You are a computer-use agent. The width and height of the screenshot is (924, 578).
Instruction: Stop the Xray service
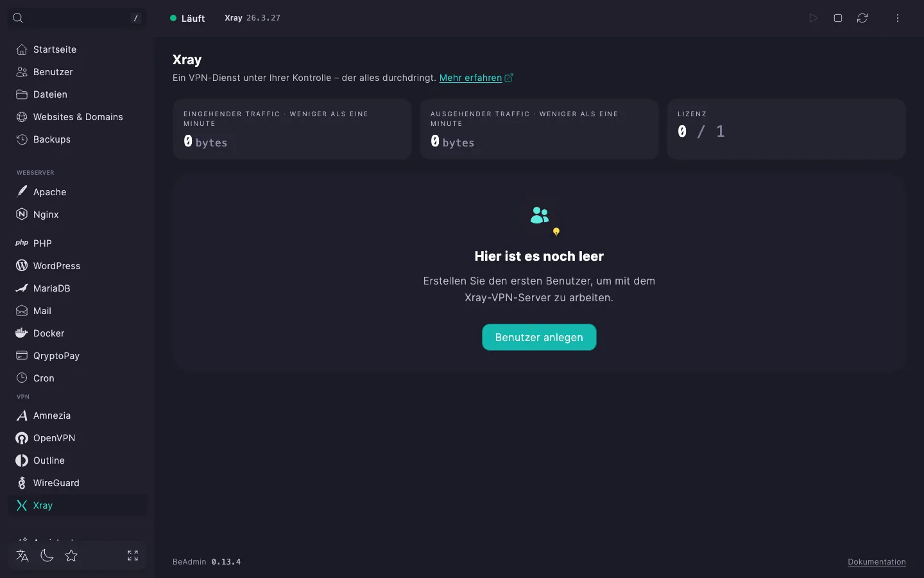(x=838, y=18)
